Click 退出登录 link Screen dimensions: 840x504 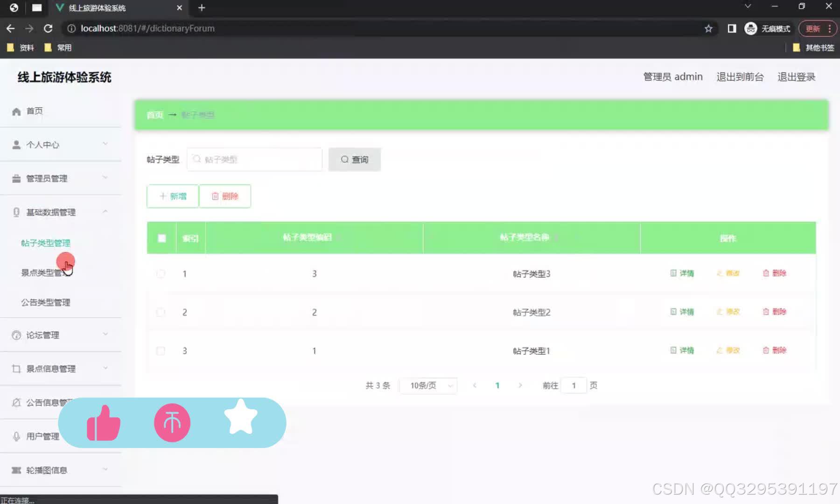[796, 77]
